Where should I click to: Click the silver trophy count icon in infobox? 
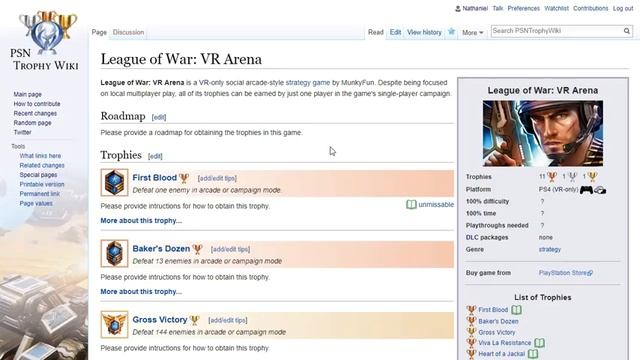[x=572, y=177]
